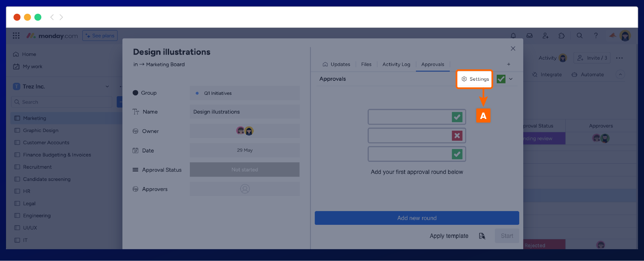The height and width of the screenshot is (261, 644).
Task: Expand the Trez Inc. workspace dropdown
Action: click(x=107, y=86)
